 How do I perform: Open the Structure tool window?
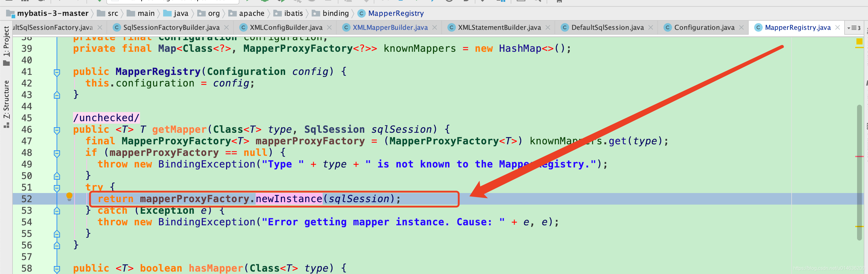pos(6,104)
